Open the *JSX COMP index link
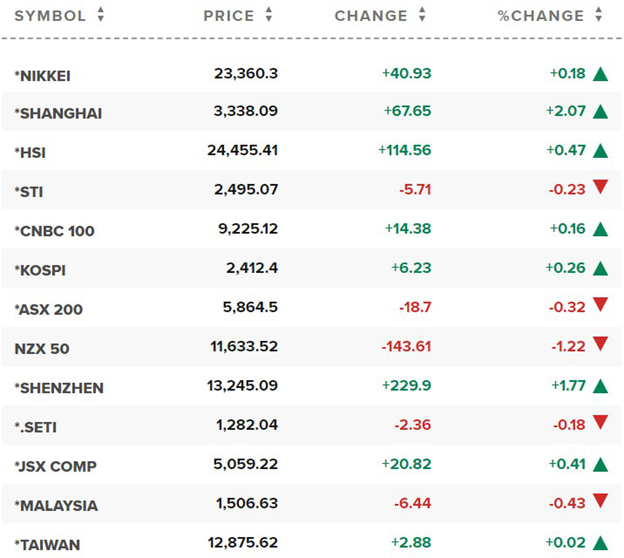This screenshot has width=624, height=558. [x=56, y=466]
